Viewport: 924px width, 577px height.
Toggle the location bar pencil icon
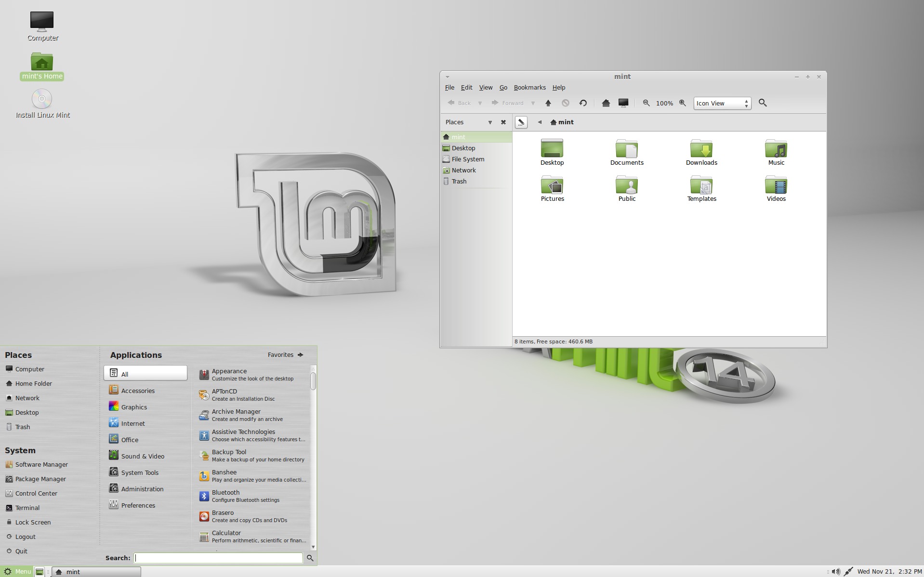[521, 122]
